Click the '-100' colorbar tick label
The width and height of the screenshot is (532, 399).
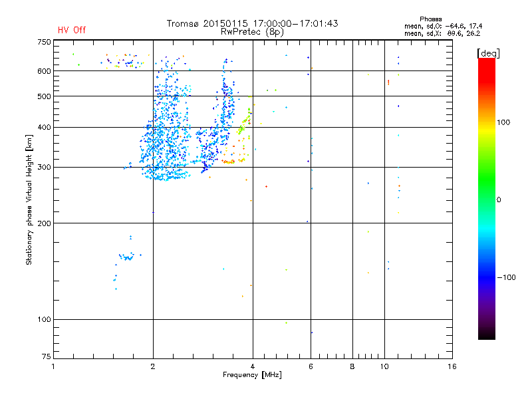point(506,277)
